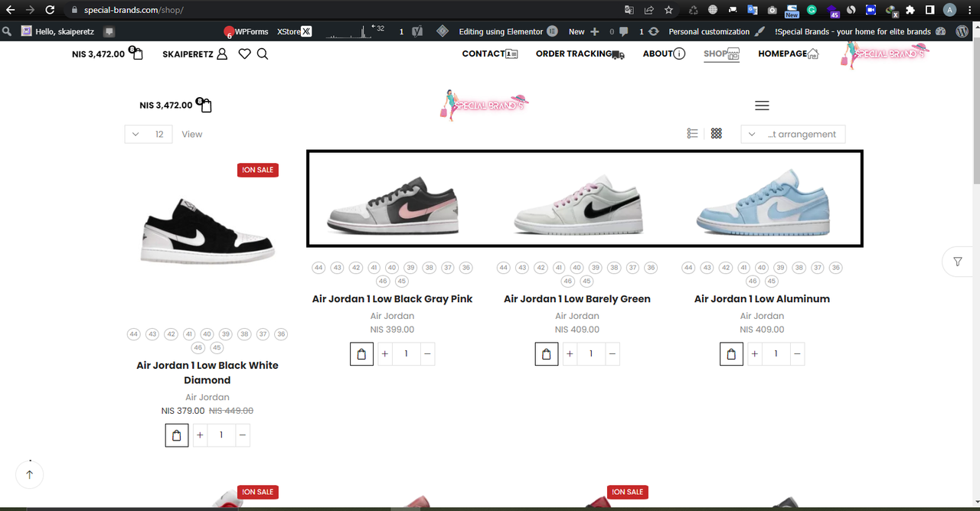The image size is (980, 511).
Task: Select size 46 for Air Jordan 1 Low Barely Green
Action: 567,282
